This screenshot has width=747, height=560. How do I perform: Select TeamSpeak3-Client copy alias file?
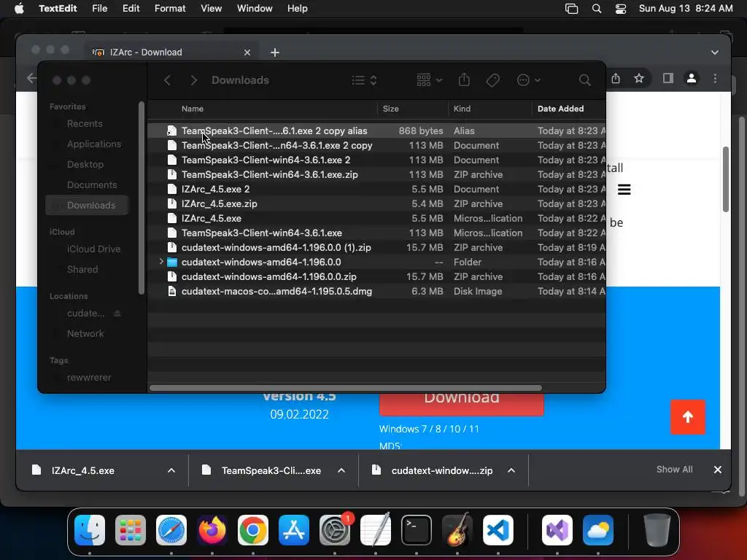click(376, 131)
